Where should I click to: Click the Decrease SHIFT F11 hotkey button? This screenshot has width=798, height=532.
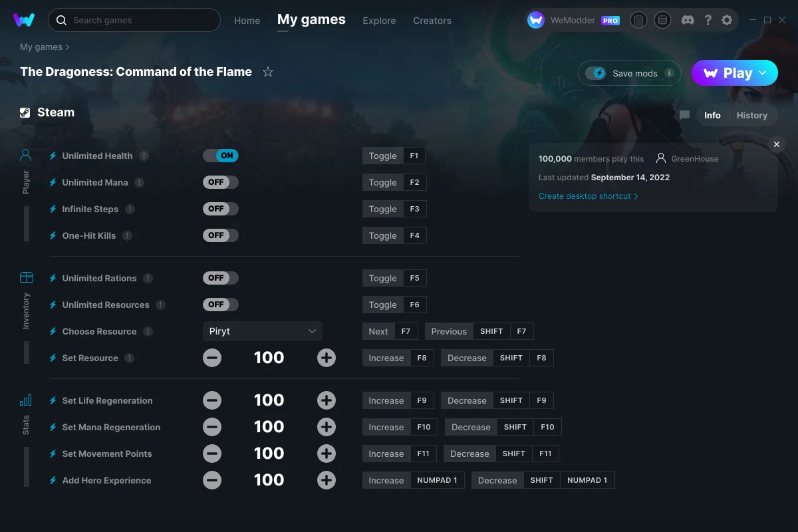(501, 454)
